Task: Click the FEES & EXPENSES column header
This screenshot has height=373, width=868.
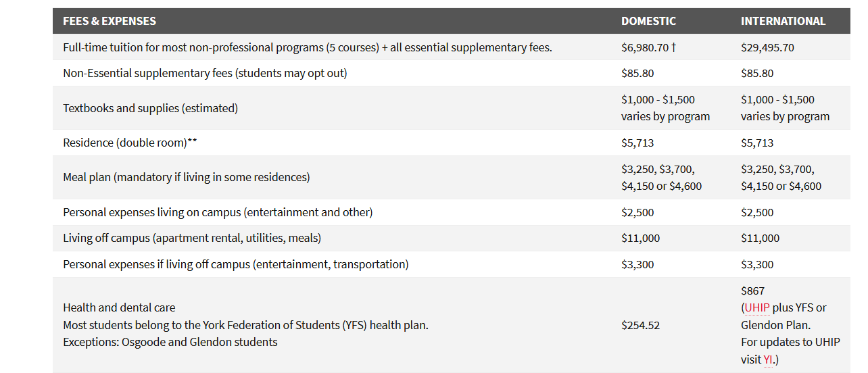Action: click(110, 21)
